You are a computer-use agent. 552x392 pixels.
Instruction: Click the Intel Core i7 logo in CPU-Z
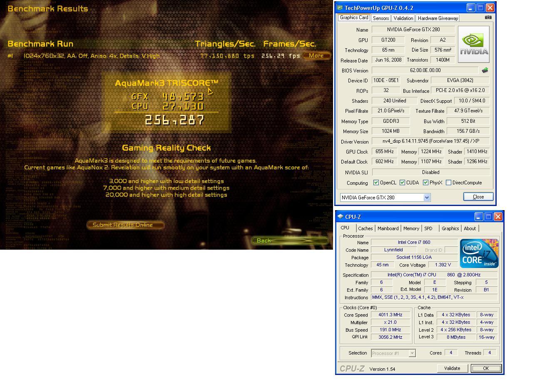[x=479, y=253]
